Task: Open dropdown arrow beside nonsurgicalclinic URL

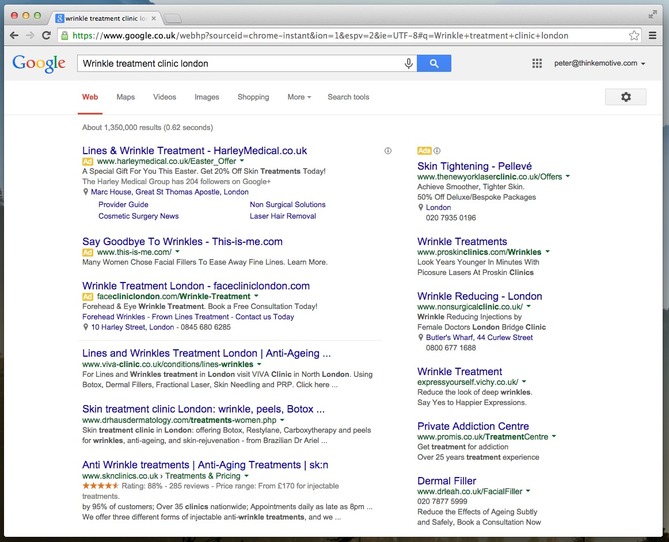Action: pos(529,306)
